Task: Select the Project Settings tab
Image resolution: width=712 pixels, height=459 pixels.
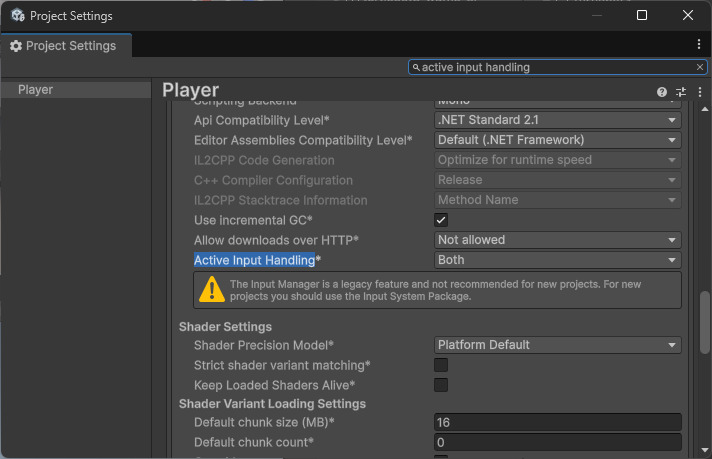Action: point(65,46)
